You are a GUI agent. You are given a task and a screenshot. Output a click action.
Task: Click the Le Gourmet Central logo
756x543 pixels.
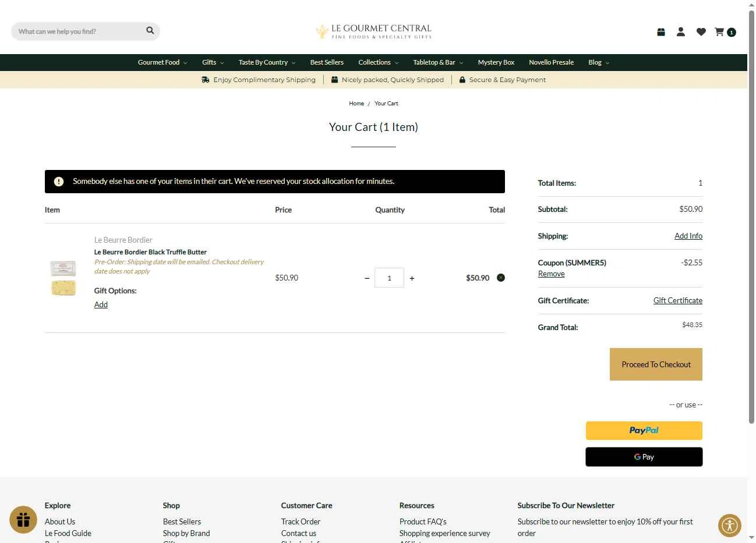click(x=373, y=31)
